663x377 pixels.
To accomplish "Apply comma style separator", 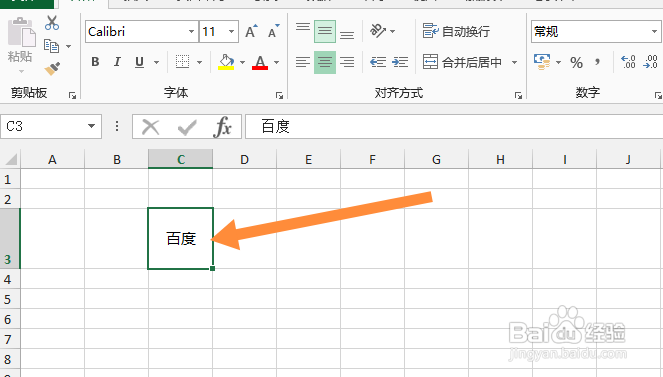I will point(597,63).
